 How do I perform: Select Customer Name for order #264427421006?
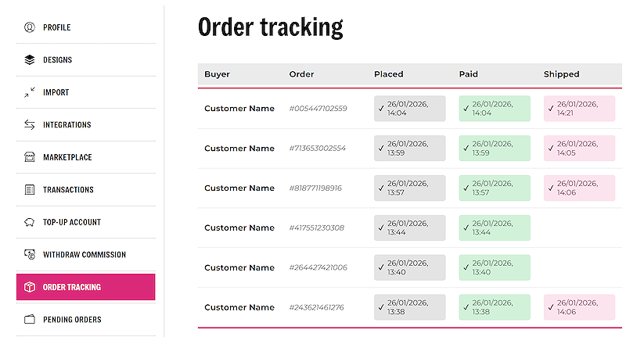[x=239, y=268]
